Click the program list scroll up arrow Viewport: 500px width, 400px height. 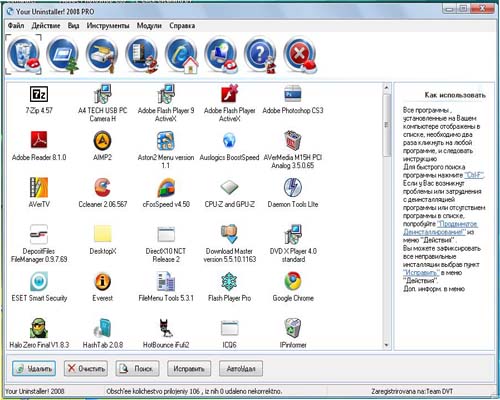click(386, 88)
